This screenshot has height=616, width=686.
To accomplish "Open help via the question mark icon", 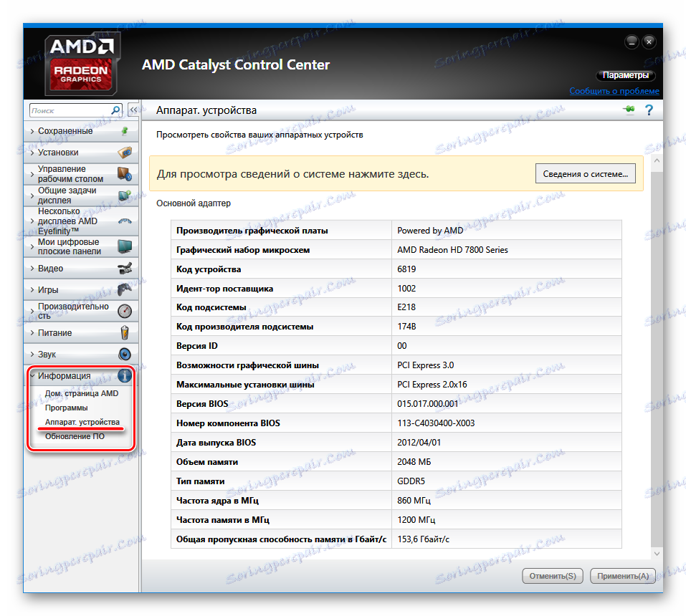I will tap(649, 110).
